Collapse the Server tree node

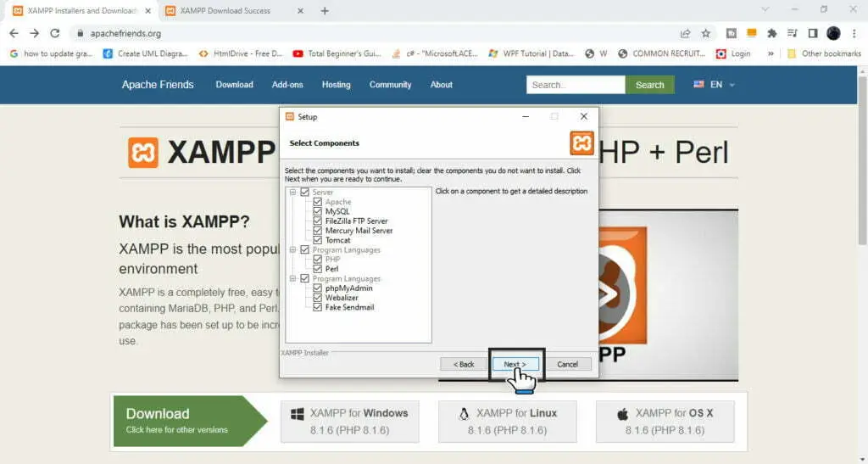click(x=292, y=193)
